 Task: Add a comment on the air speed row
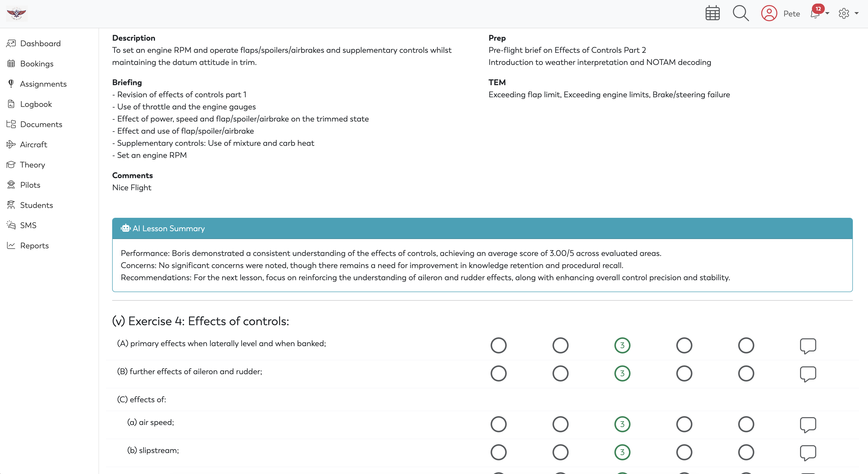coord(808,424)
